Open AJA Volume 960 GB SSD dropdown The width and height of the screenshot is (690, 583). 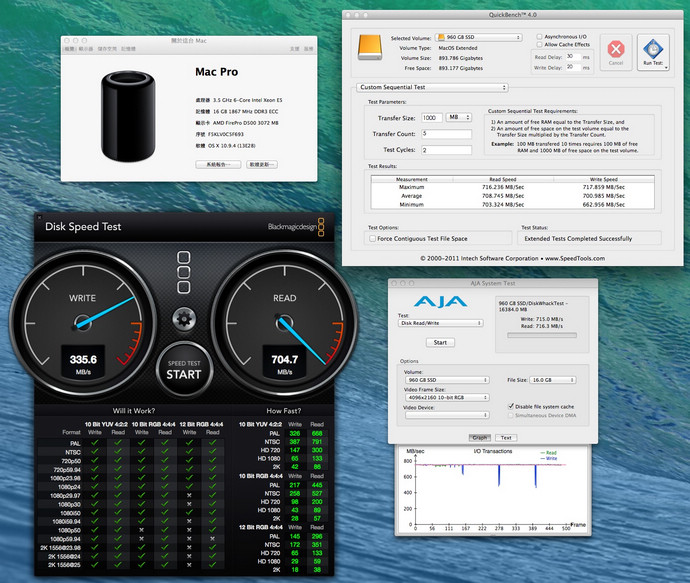[x=447, y=380]
